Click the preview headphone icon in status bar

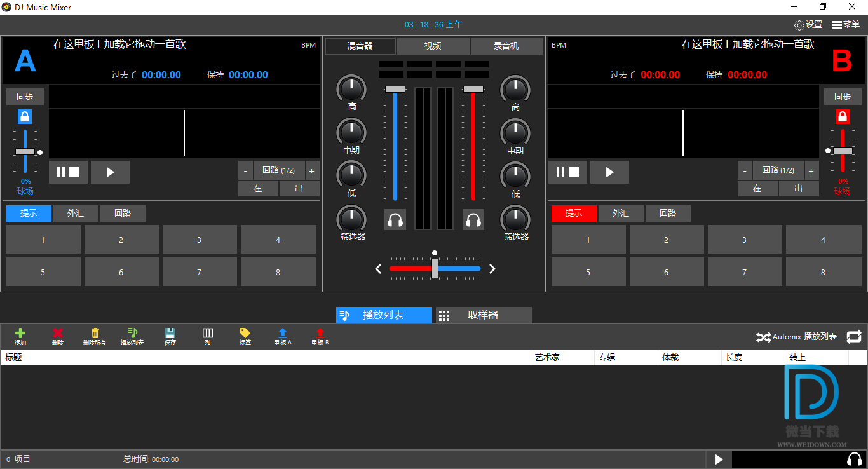coord(855,459)
